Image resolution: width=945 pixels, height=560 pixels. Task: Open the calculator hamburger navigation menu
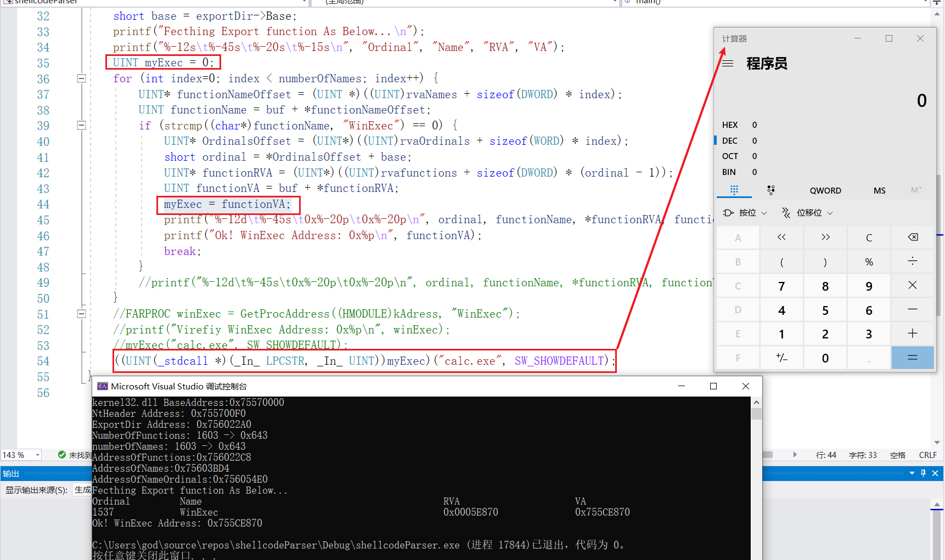click(x=728, y=64)
